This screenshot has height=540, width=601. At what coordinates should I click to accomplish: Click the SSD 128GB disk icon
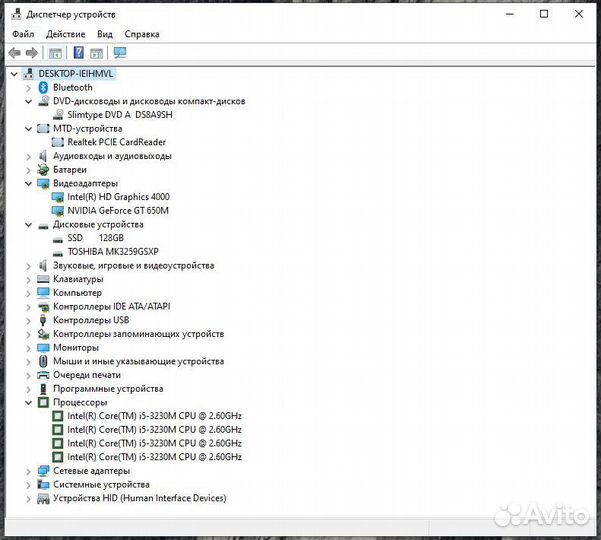click(58, 240)
